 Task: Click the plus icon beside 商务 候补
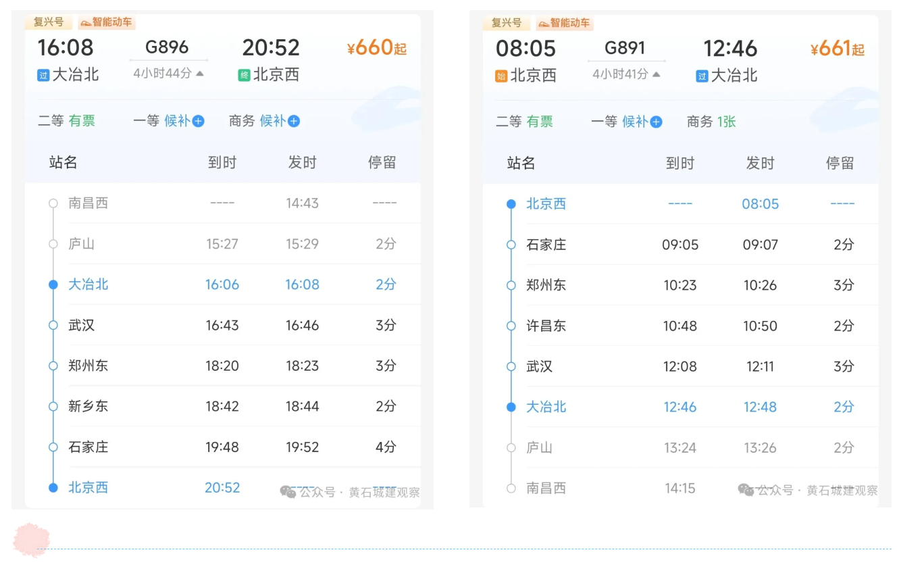pos(296,121)
